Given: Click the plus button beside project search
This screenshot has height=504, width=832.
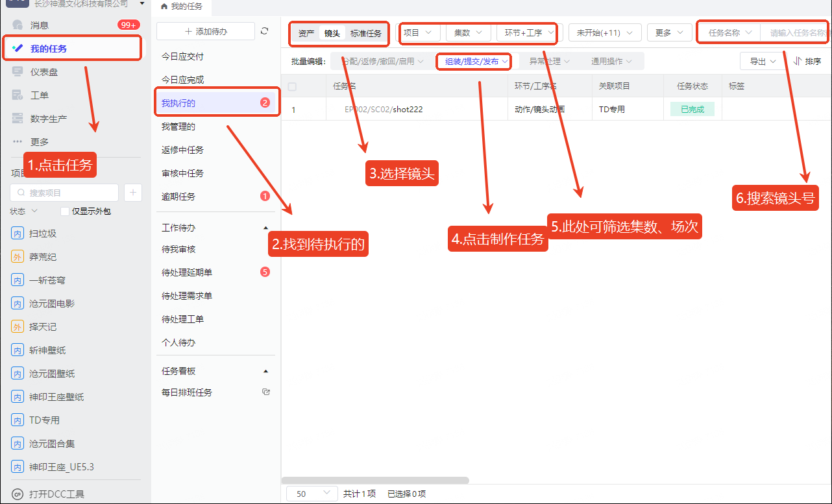Looking at the screenshot, I should [x=132, y=193].
